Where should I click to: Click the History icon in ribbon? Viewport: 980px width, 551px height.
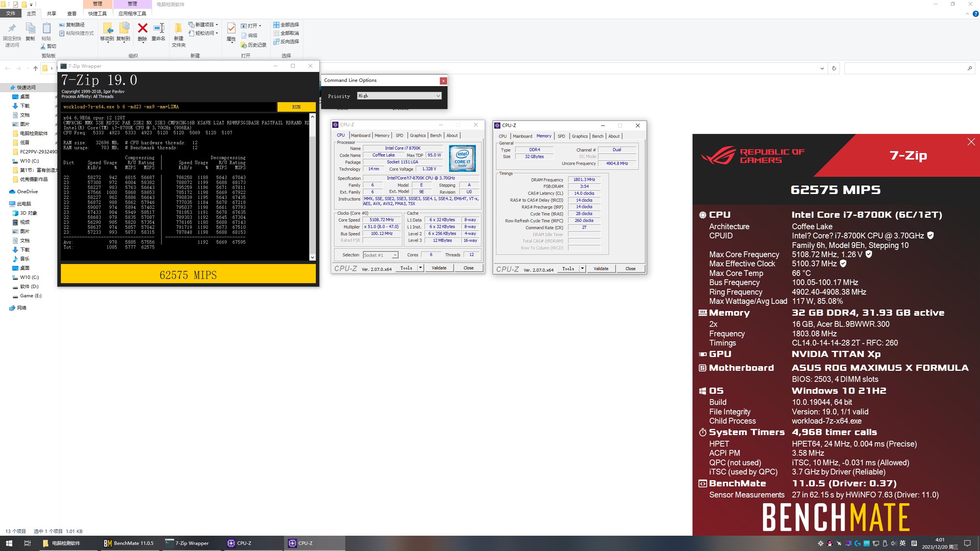tap(243, 45)
